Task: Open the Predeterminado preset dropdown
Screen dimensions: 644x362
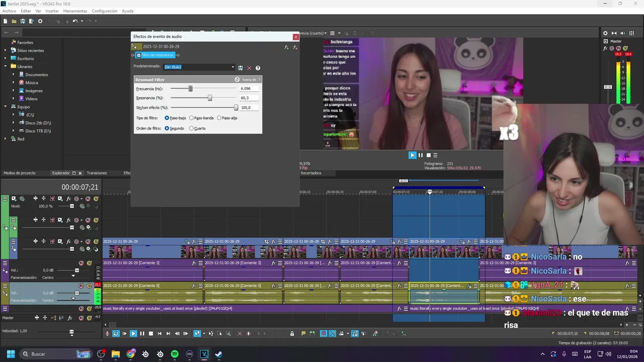Action: 233,67
